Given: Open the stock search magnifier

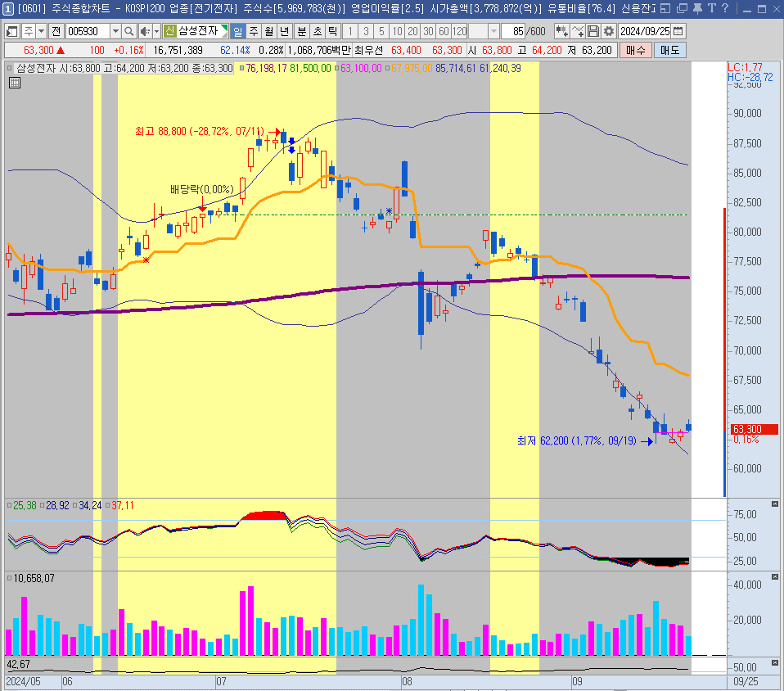Looking at the screenshot, I should pyautogui.click(x=129, y=32).
